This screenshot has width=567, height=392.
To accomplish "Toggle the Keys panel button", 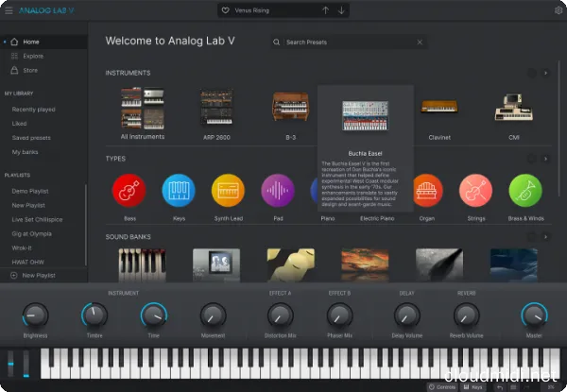I will pos(473,387).
